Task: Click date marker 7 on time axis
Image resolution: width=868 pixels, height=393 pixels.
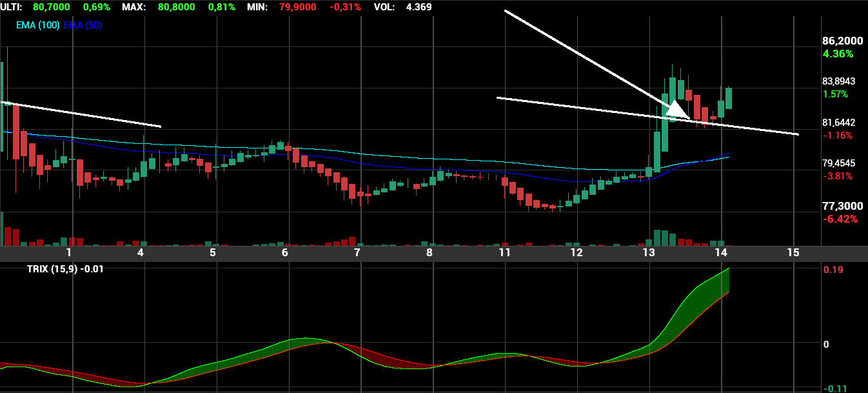Action: pos(357,252)
